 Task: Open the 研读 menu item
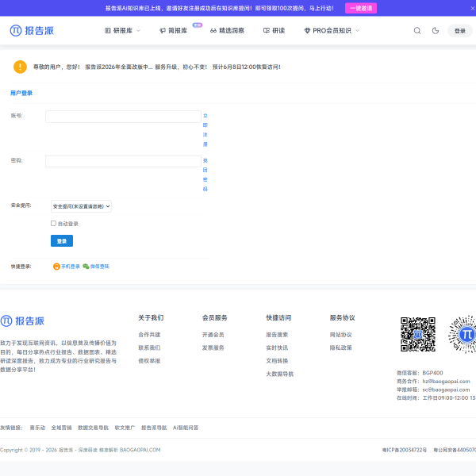pos(274,31)
